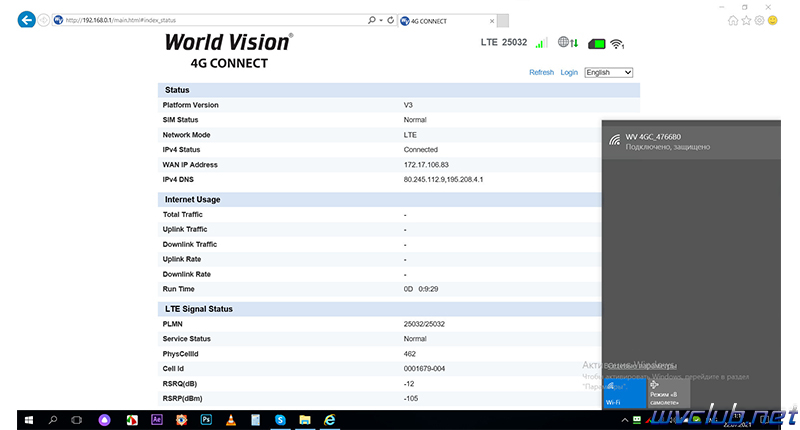This screenshot has height=430, width=800.
Task: Open the notepad document app icon
Action: [x=256, y=420]
